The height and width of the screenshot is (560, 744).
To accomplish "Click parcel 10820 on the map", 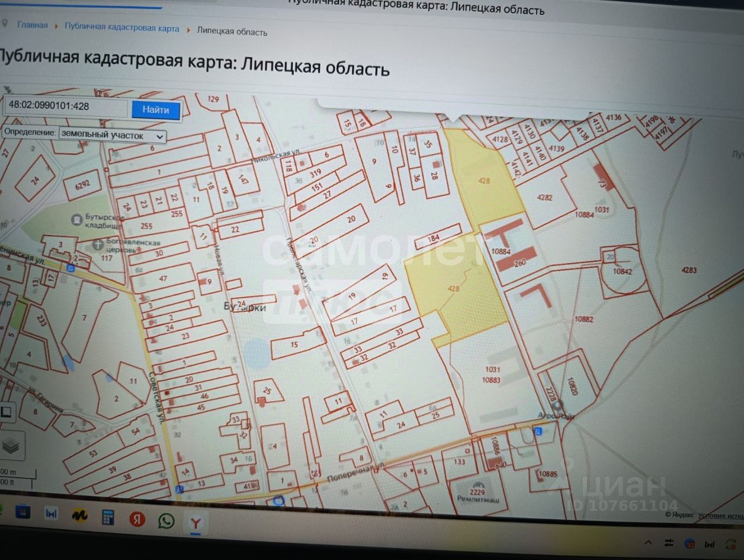I will pyautogui.click(x=572, y=386).
